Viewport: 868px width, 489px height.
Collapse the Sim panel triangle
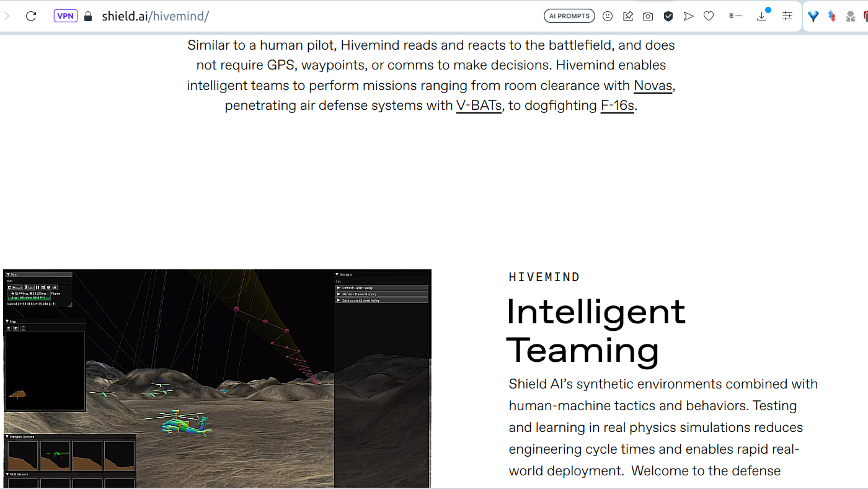[7, 274]
